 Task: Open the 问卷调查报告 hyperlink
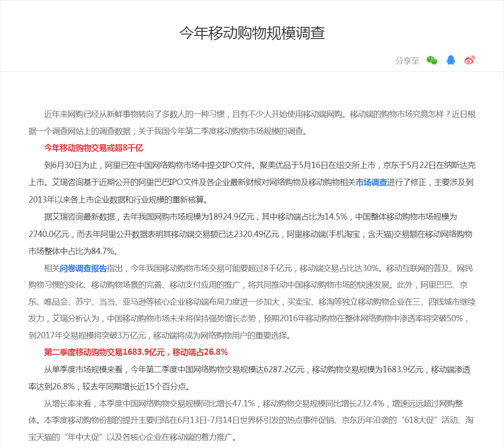click(x=83, y=268)
